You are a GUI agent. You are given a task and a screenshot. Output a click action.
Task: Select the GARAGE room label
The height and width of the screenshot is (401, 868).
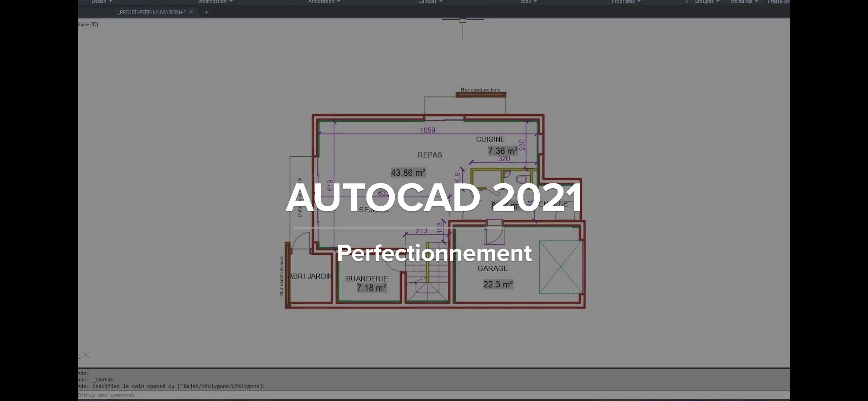pos(493,268)
